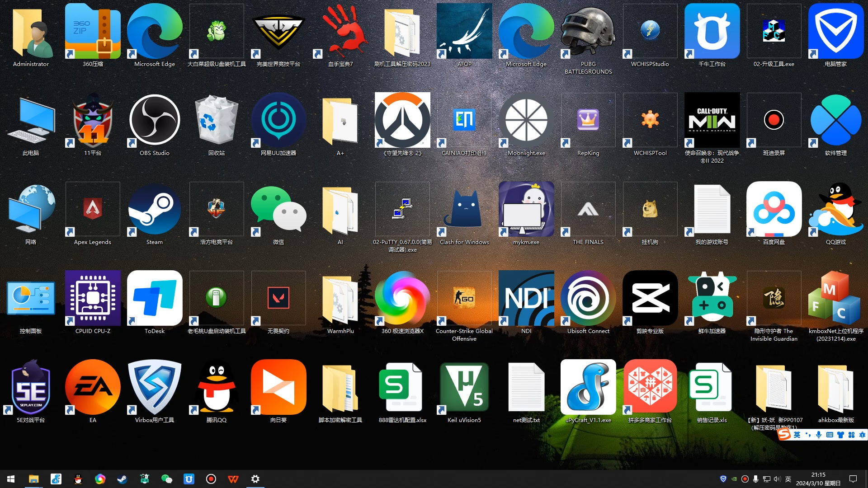Launch THE FINALS shortcut
868x488 pixels.
(x=588, y=213)
